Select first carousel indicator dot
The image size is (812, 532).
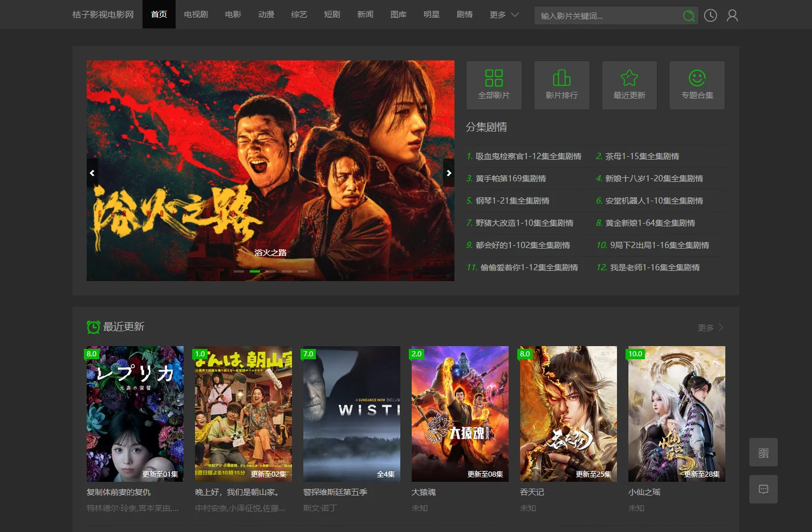pos(239,271)
